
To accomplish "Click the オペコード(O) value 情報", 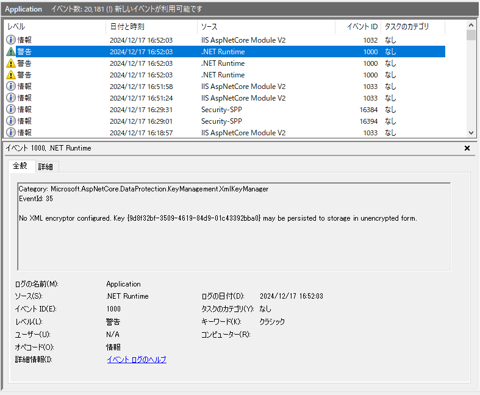I will pyautogui.click(x=113, y=347).
